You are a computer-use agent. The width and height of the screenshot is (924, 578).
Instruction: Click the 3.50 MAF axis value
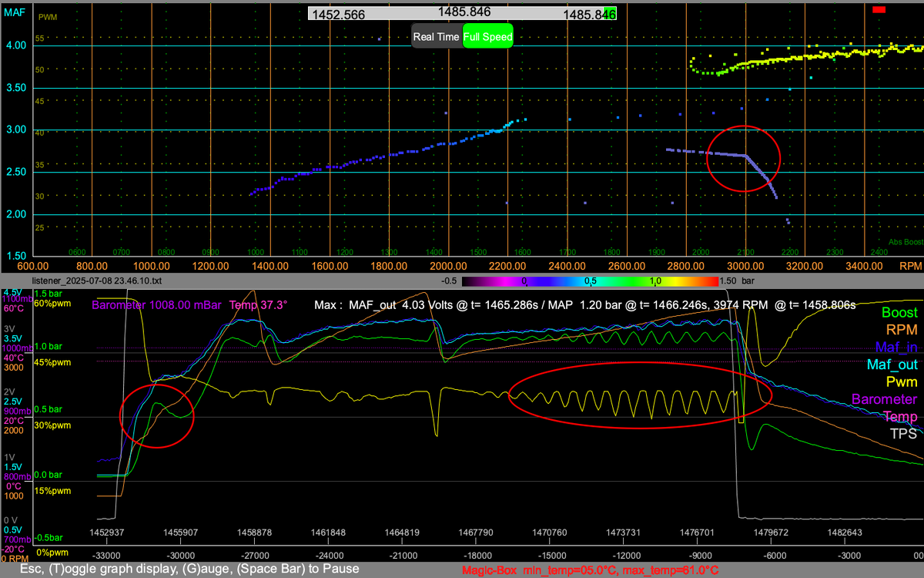[15, 88]
